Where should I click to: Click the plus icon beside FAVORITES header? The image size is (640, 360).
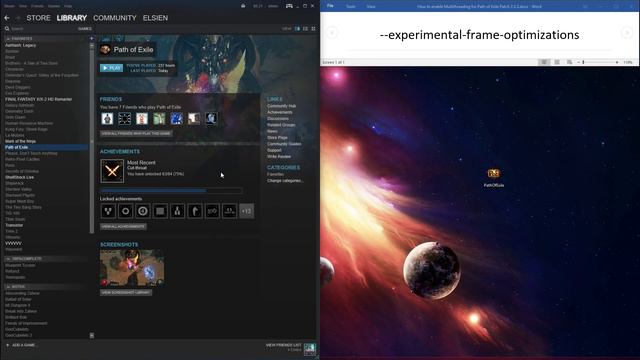91,39
